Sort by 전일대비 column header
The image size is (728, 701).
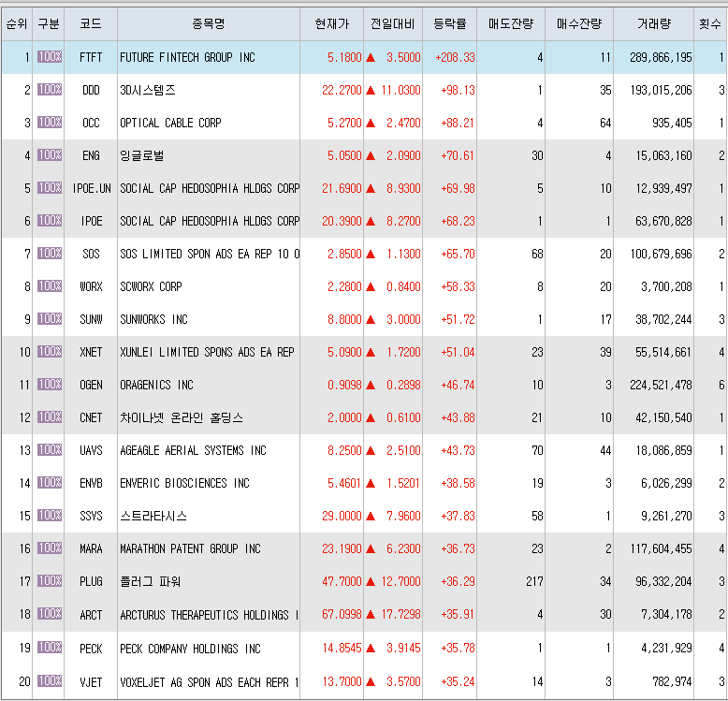393,23
